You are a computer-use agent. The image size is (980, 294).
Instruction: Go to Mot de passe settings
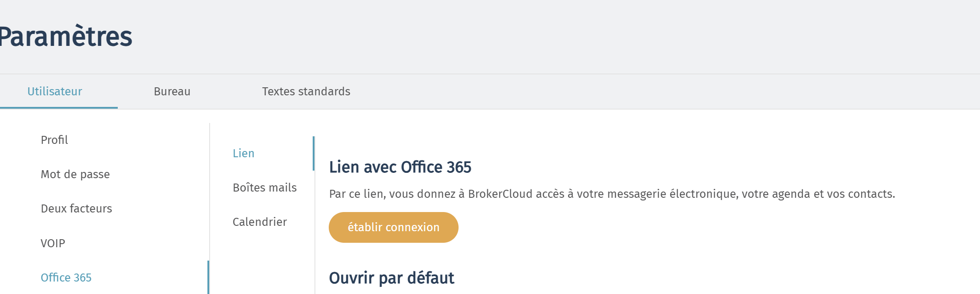pyautogui.click(x=75, y=174)
